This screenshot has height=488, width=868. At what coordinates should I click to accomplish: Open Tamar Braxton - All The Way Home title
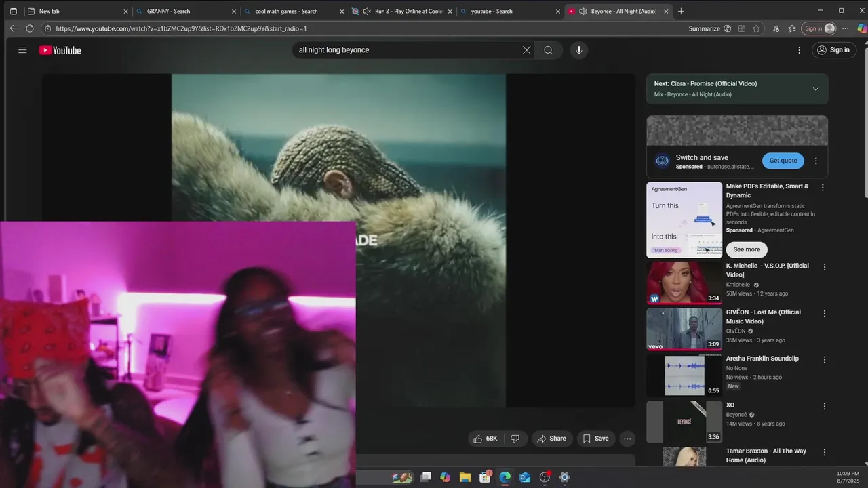pyautogui.click(x=766, y=455)
